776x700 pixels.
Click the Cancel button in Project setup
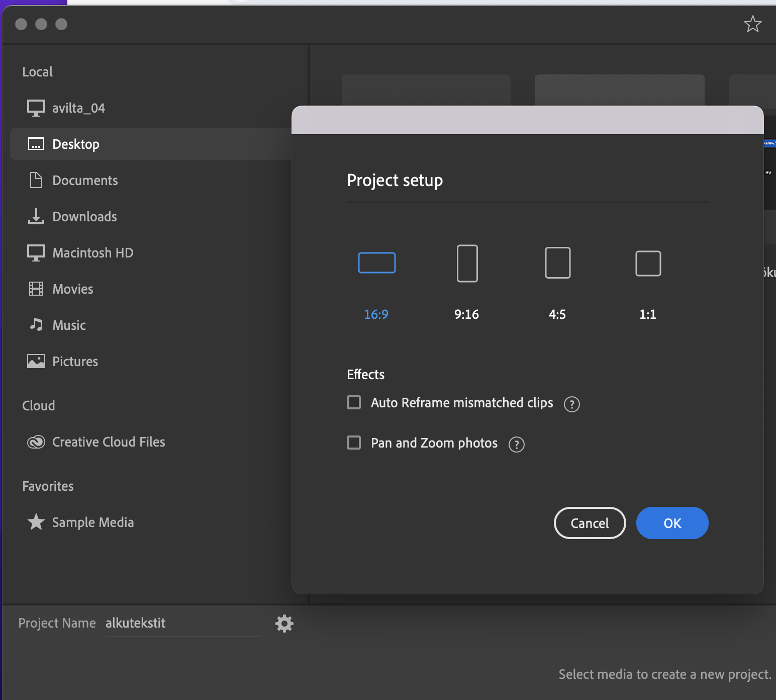click(x=590, y=523)
